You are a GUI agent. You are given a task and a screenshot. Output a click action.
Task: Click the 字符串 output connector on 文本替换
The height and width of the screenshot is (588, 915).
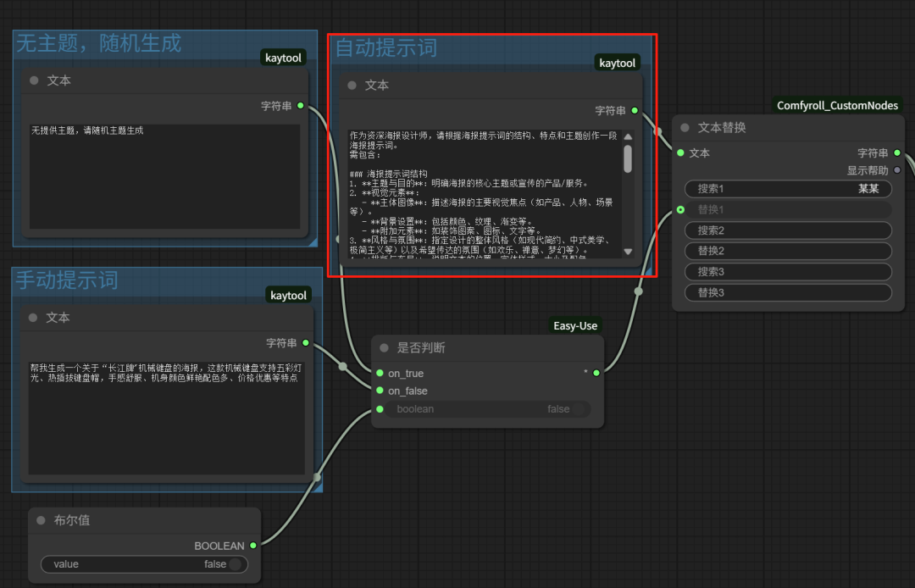pos(897,153)
